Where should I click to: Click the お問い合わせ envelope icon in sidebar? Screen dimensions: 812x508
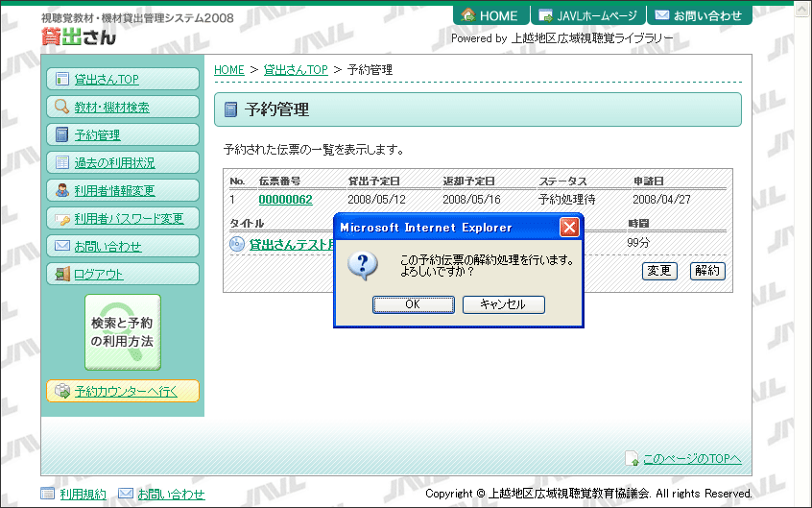[61, 247]
